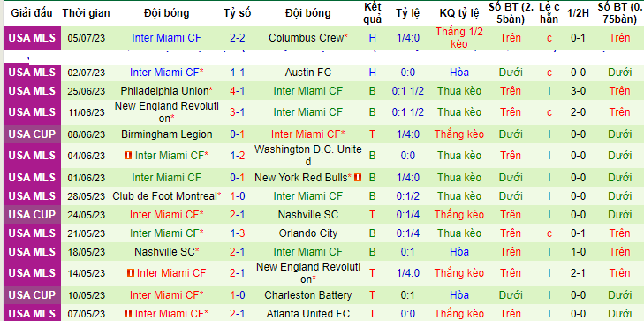The image size is (644, 321).
Task: Click the 4-1 score for Philadelphia match
Action: click(238, 91)
